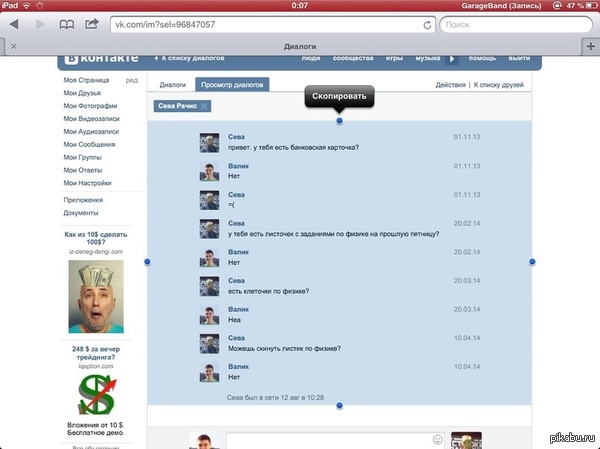
Task: Tap the message text input field
Action: pos(328,439)
